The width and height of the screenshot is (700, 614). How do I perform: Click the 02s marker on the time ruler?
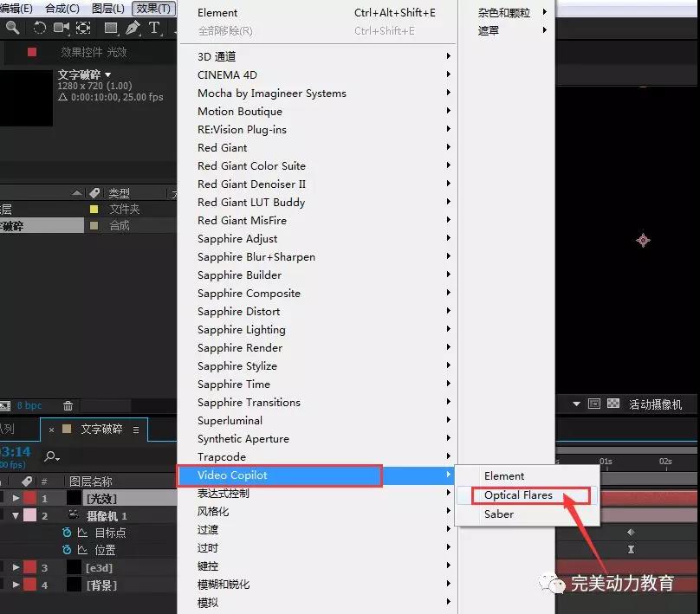(x=665, y=462)
